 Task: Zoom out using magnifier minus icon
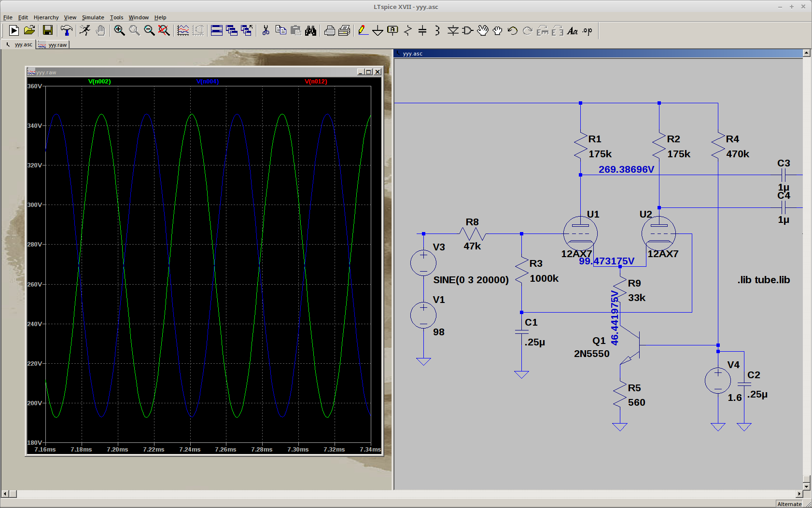click(149, 30)
